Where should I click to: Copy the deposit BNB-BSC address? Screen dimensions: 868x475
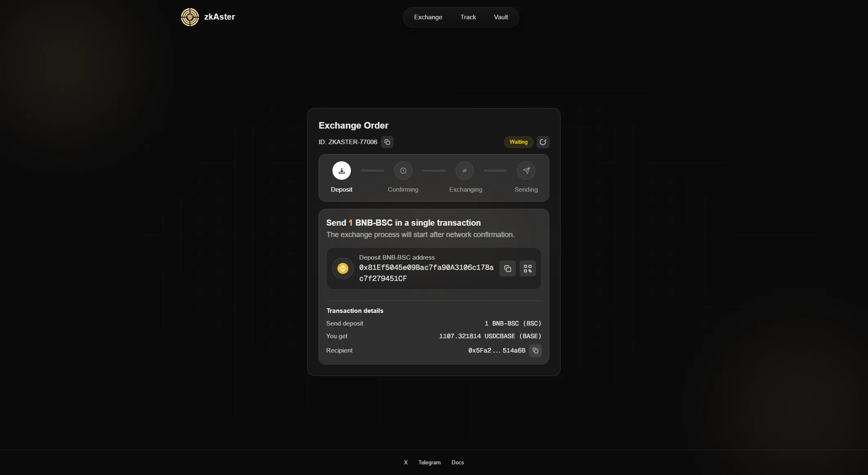508,269
